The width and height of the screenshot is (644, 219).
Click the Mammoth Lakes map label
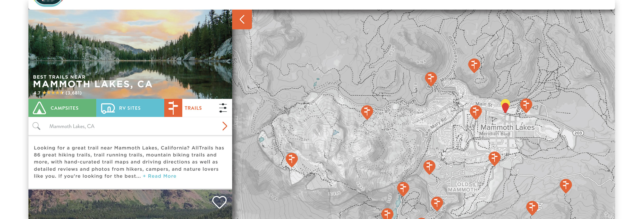click(507, 127)
